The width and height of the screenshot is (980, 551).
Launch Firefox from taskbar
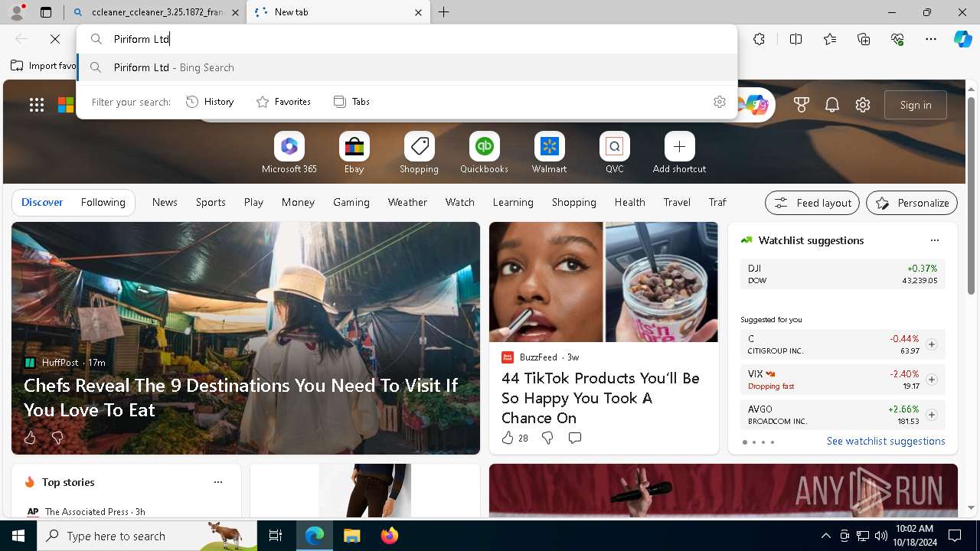390,536
